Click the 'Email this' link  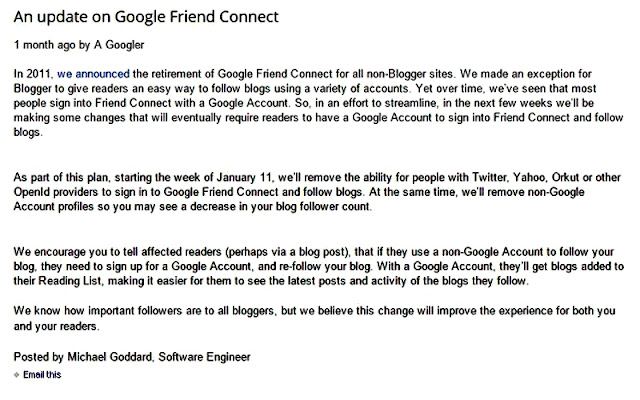(x=42, y=375)
